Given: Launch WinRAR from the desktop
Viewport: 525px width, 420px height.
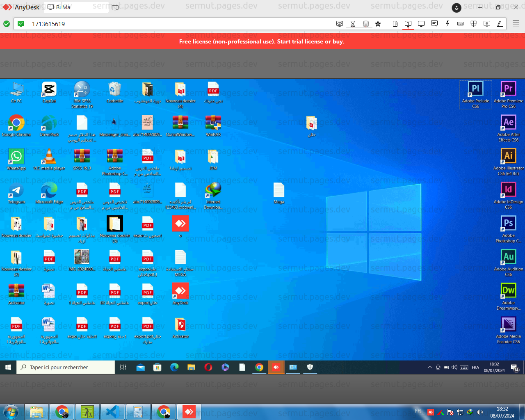Looking at the screenshot, I should coord(213,122).
